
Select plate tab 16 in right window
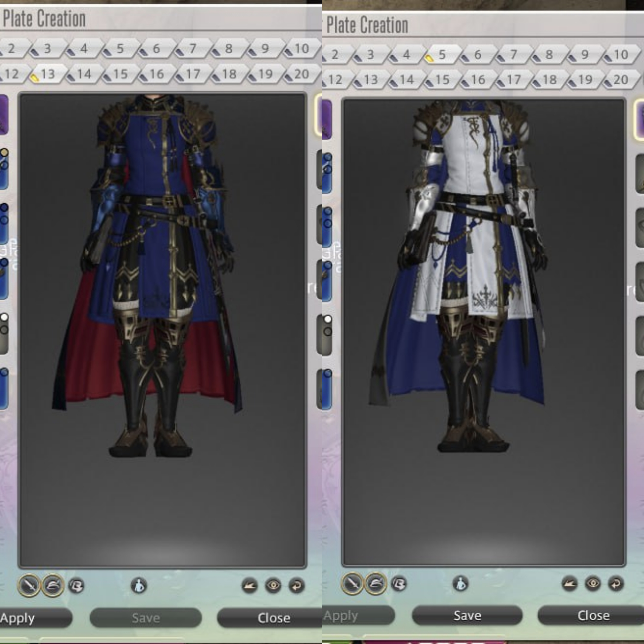point(478,80)
